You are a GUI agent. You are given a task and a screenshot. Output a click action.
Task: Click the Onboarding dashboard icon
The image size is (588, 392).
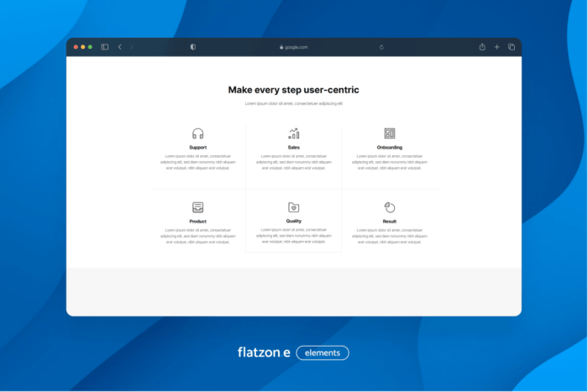[x=390, y=133]
